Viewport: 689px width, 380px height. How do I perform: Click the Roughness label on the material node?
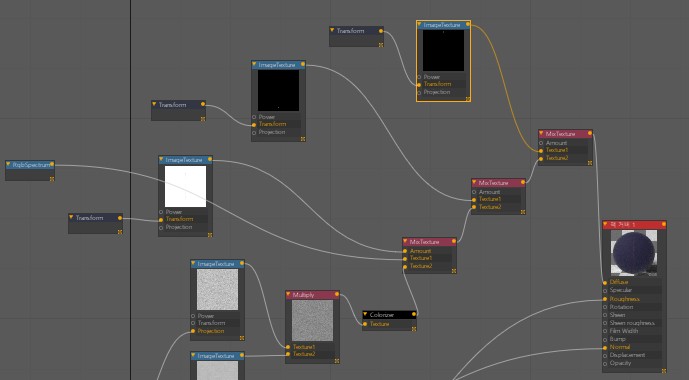(624, 299)
